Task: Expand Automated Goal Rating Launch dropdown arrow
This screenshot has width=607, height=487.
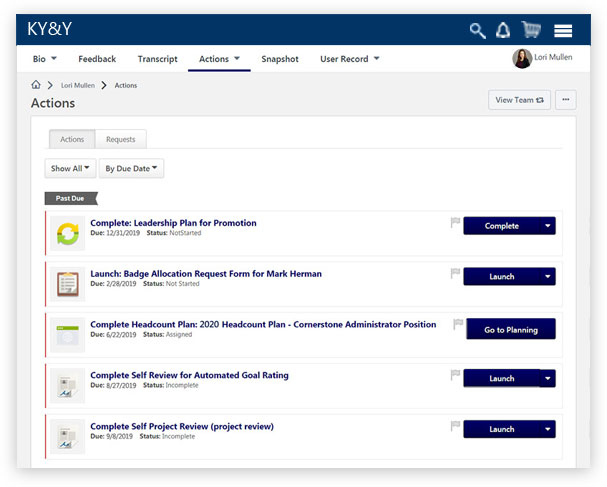Action: tap(547, 378)
